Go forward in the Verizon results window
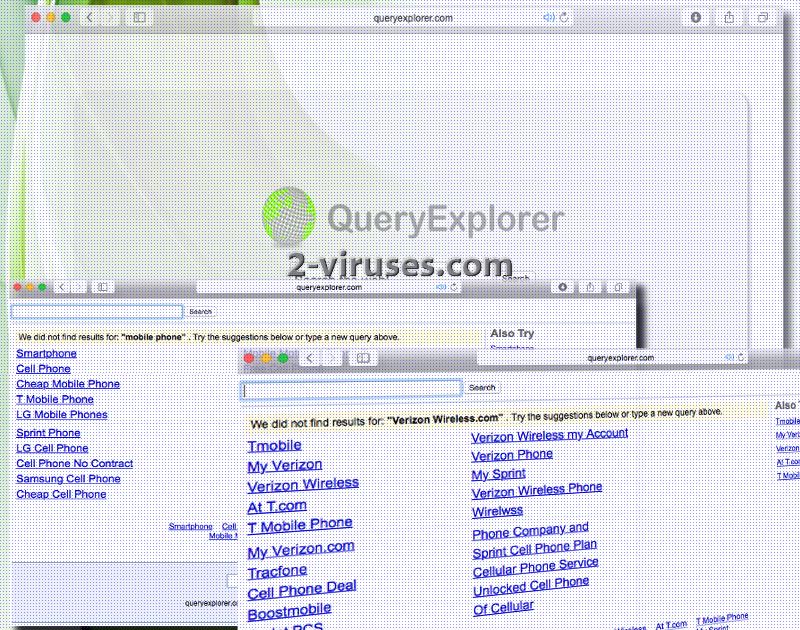This screenshot has height=630, width=800. 332,358
